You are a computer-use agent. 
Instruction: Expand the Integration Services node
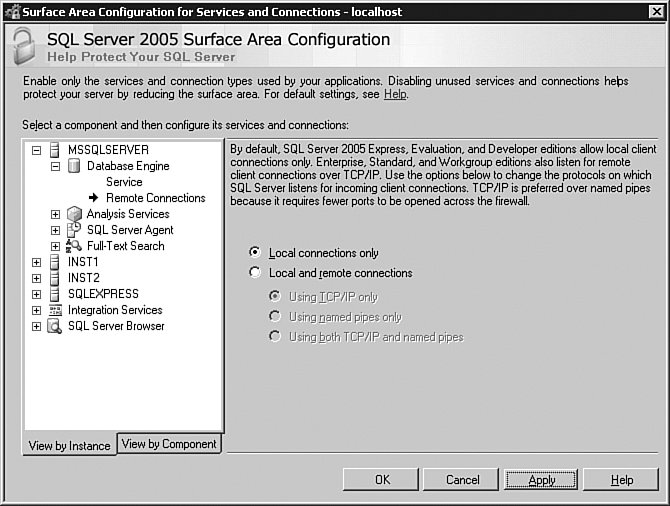point(37,310)
